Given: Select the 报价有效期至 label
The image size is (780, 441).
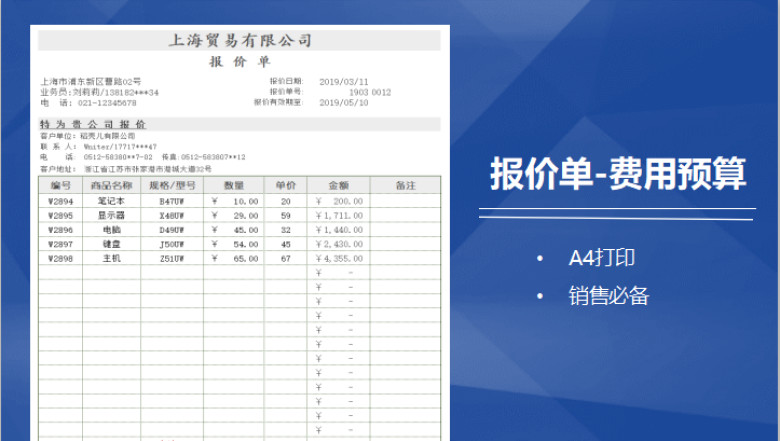Looking at the screenshot, I should tap(278, 102).
